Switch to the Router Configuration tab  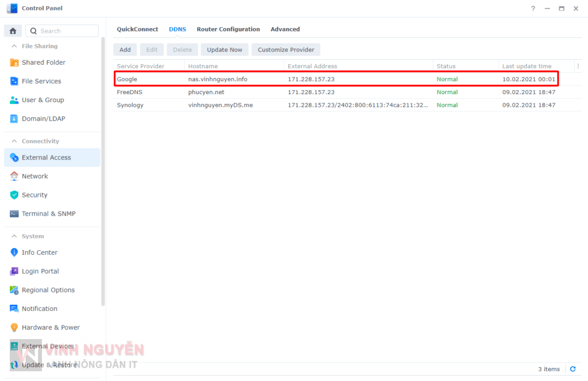(228, 29)
